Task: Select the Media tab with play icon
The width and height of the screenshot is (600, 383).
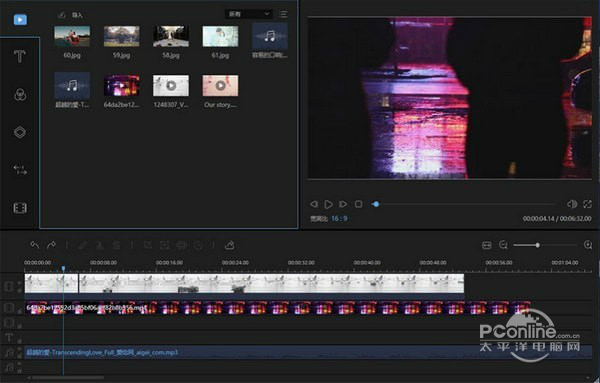Action: click(x=20, y=20)
